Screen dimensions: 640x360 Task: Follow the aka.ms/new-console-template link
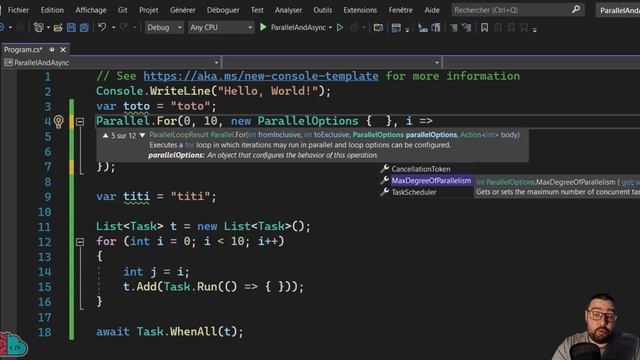[x=261, y=76]
